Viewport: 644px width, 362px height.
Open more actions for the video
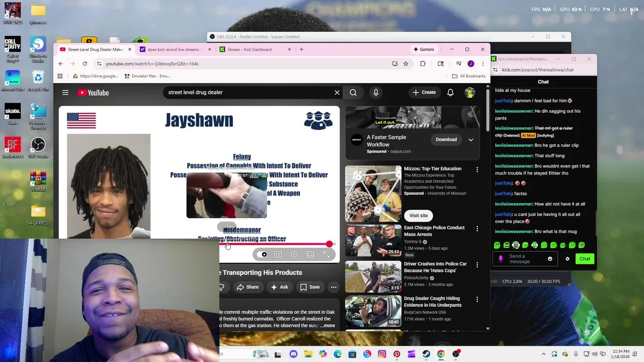(333, 287)
